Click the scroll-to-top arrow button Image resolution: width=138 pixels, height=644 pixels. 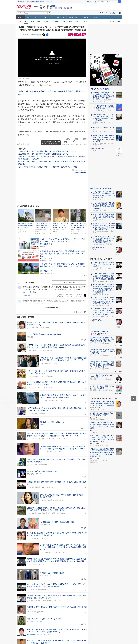point(133,398)
